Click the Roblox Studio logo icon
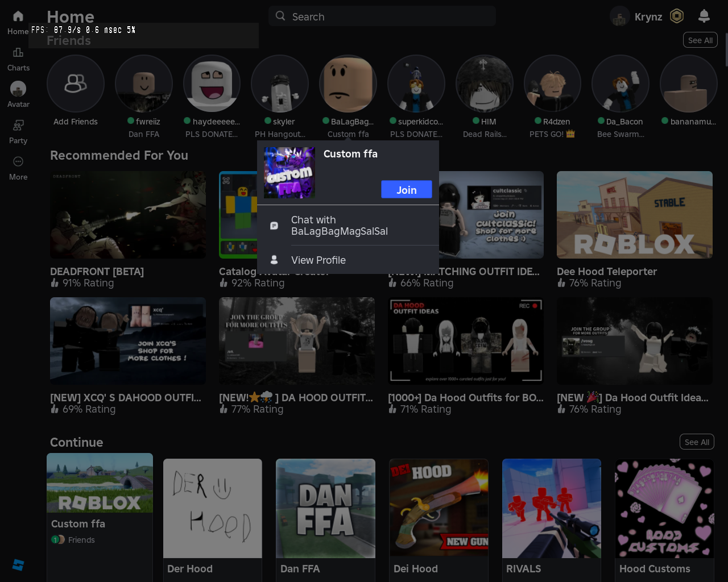The height and width of the screenshot is (582, 728). 18,564
